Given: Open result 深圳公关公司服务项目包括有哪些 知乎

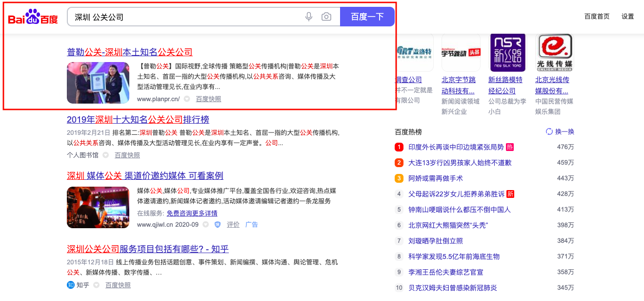Looking at the screenshot, I should pyautogui.click(x=148, y=248).
